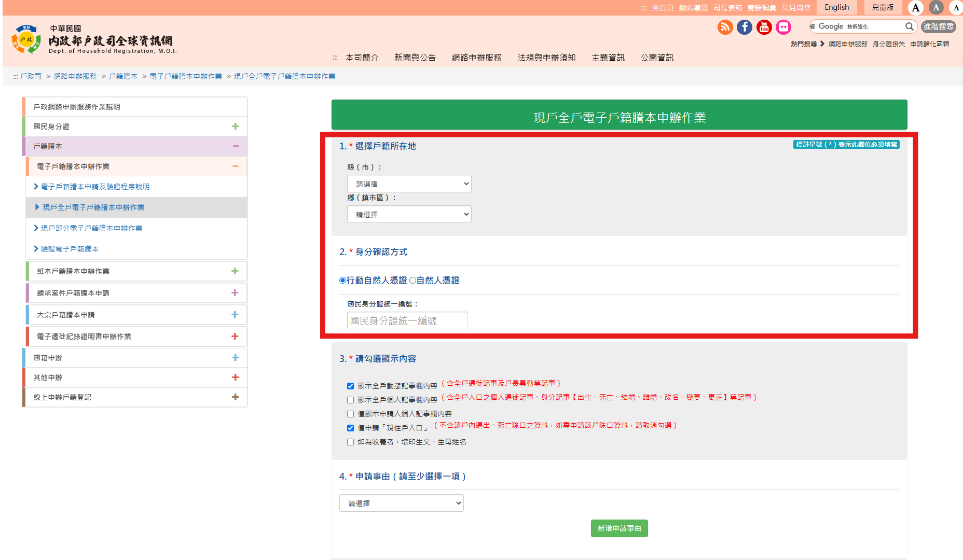Click the 國民身分證統一編號 input field

[x=407, y=320]
